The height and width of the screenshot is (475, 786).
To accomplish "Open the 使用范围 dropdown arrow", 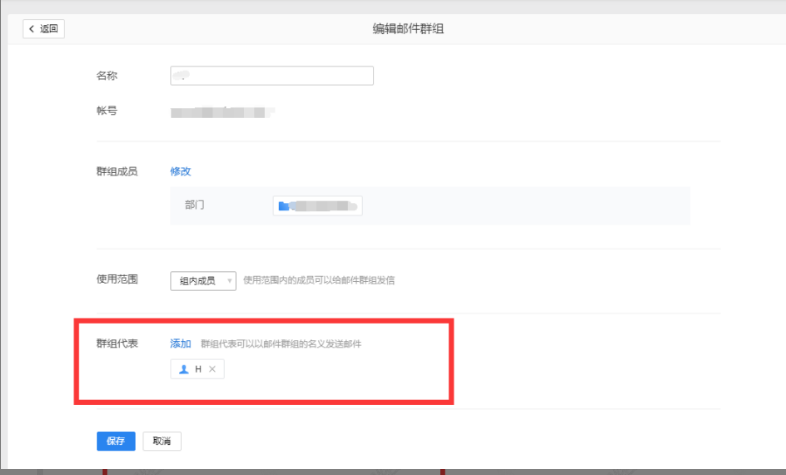I will [x=231, y=281].
